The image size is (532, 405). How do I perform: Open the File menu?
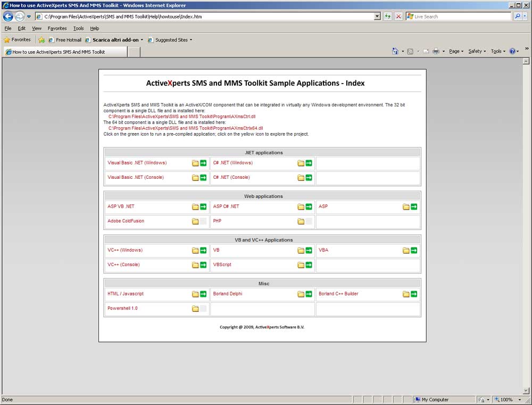[8, 28]
